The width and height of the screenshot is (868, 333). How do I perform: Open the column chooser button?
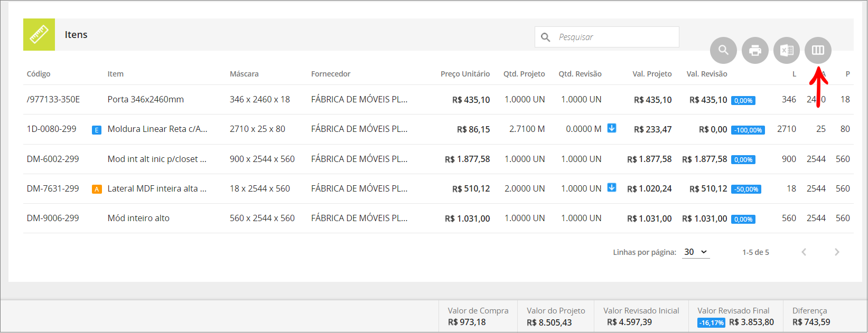pos(818,50)
